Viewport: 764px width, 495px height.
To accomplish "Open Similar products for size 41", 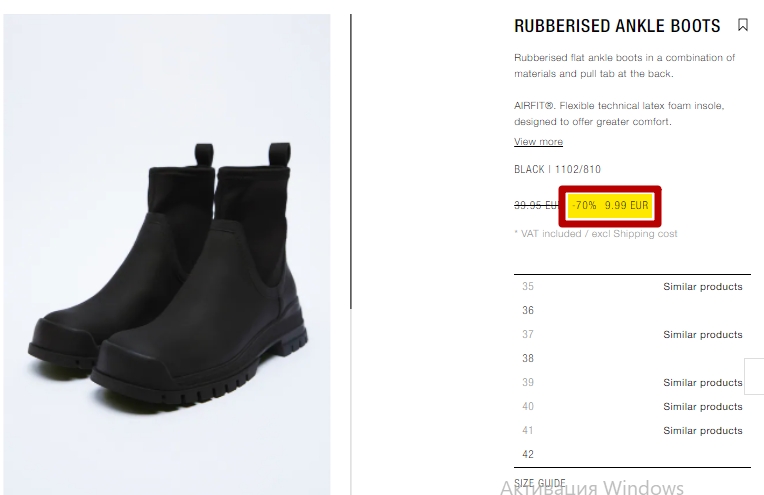I will [703, 431].
